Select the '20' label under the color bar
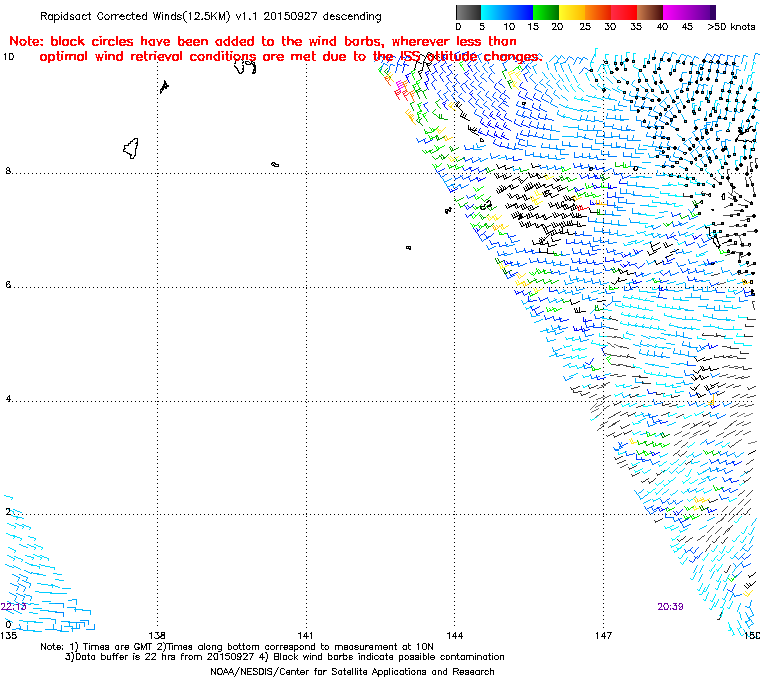760x688 pixels. click(x=557, y=27)
